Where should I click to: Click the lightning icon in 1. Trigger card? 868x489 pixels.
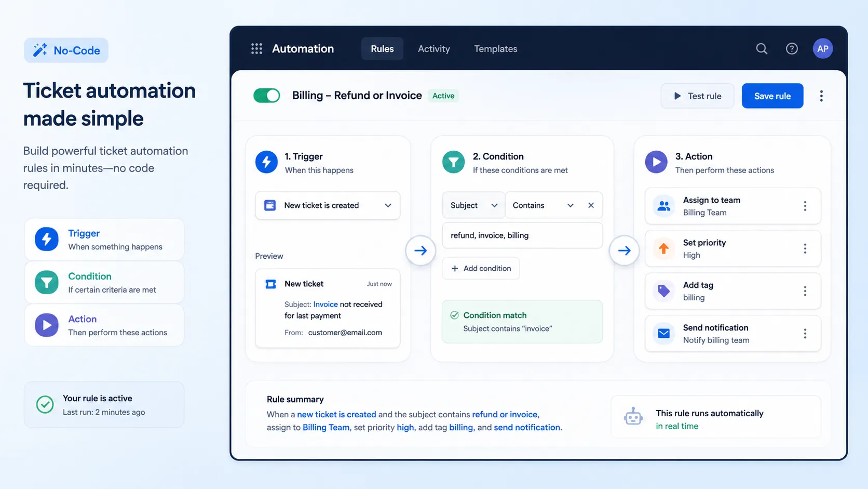266,162
